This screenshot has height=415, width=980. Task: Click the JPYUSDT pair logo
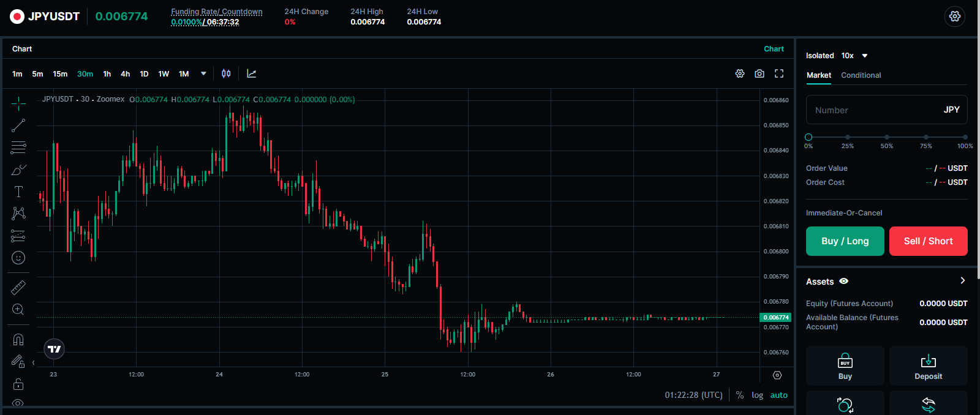point(17,17)
